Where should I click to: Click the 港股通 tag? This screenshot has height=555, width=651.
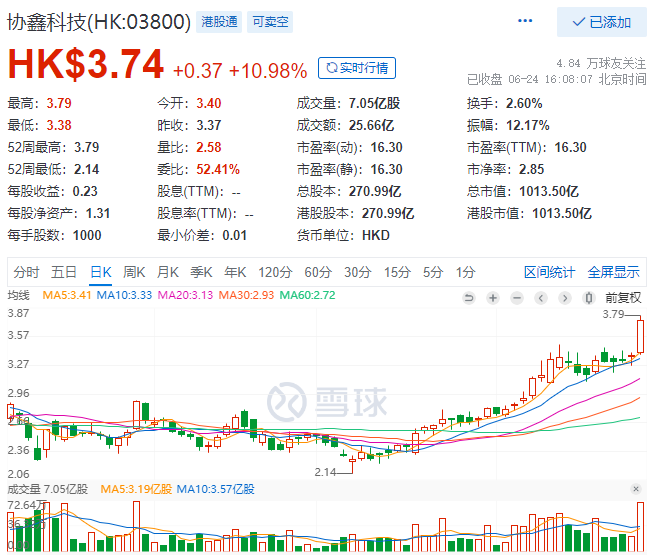(x=219, y=22)
